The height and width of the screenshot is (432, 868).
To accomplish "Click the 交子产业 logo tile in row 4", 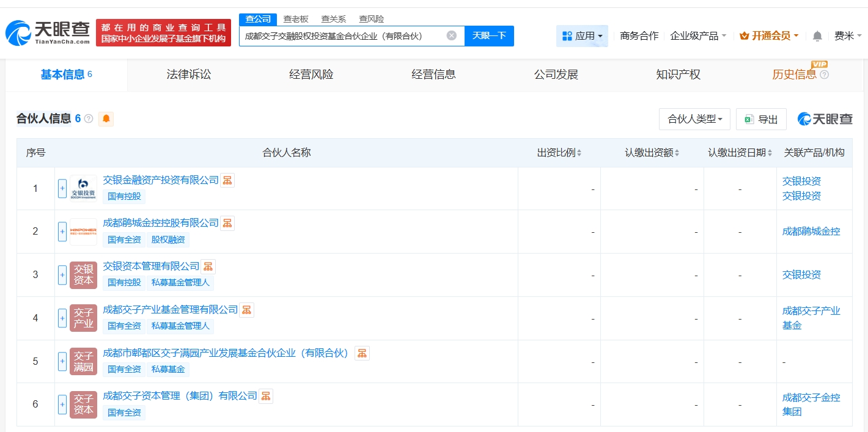I will click(83, 318).
